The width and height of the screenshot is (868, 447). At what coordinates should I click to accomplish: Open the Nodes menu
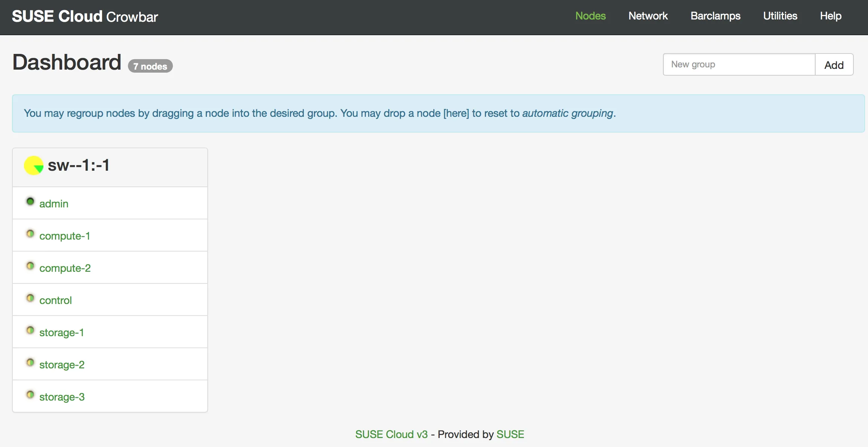[590, 16]
